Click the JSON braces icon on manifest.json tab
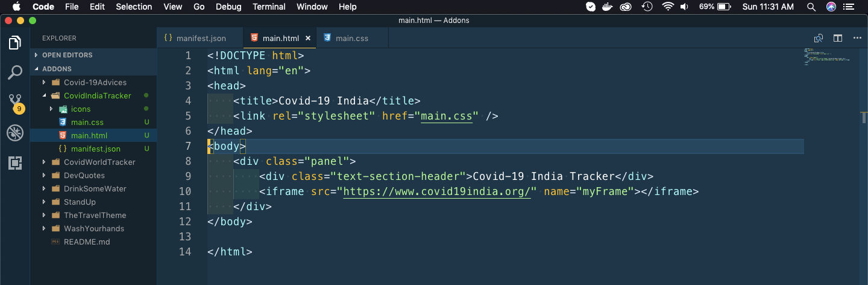This screenshot has width=868, height=285. [168, 38]
